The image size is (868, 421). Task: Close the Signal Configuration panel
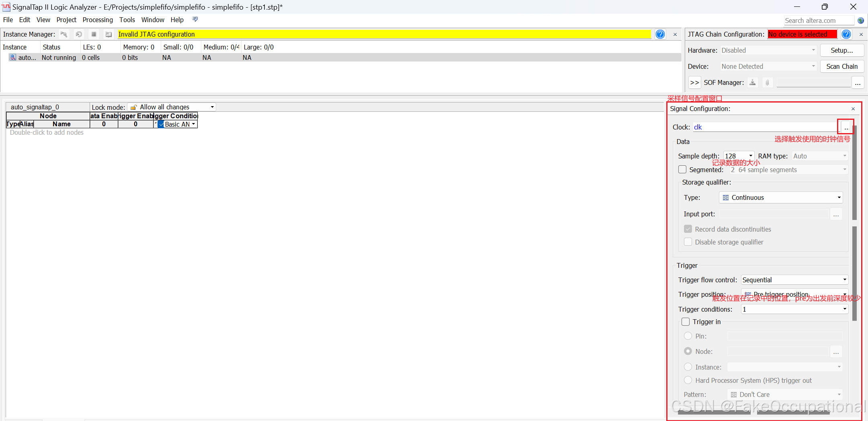[853, 109]
